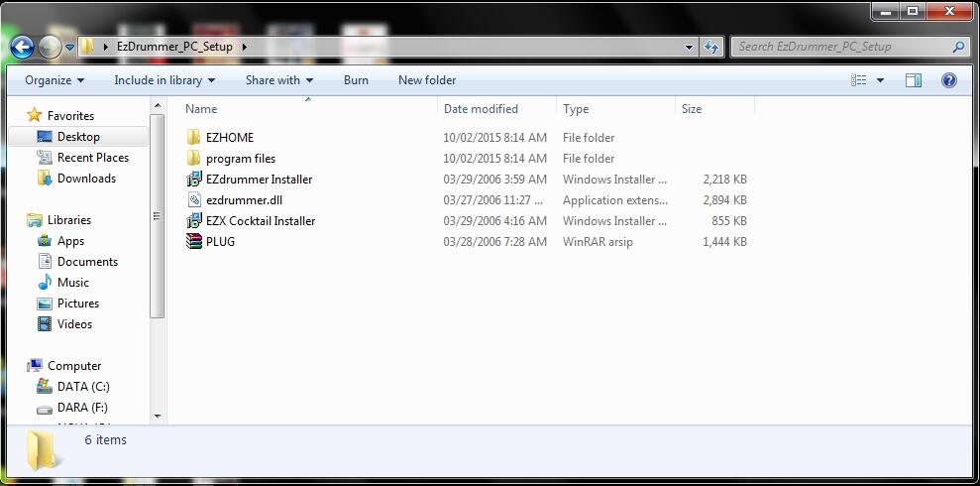Click the Favorites star icon
The image size is (980, 486).
(35, 115)
